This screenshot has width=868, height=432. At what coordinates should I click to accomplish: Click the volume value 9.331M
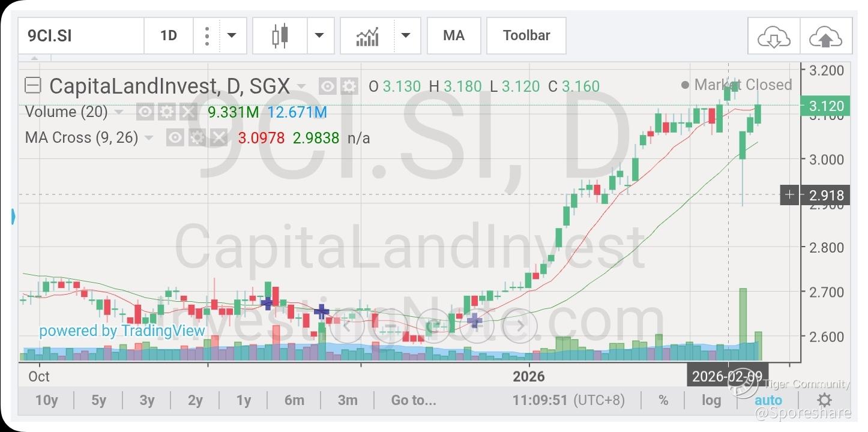click(x=233, y=112)
